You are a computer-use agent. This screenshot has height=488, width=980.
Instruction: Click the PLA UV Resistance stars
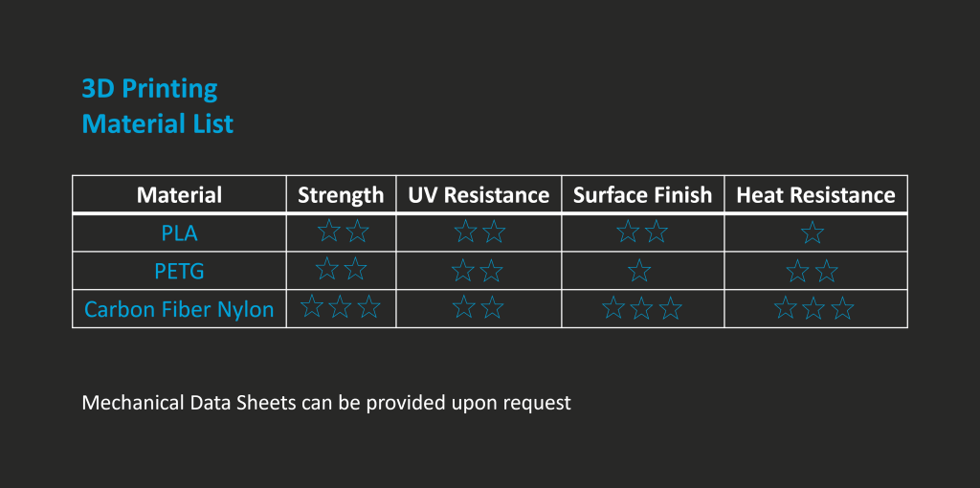[x=479, y=232]
